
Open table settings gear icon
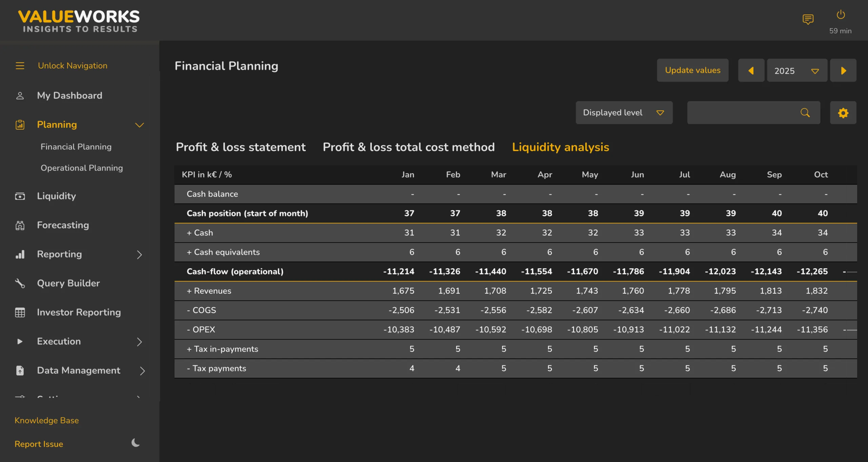click(843, 113)
